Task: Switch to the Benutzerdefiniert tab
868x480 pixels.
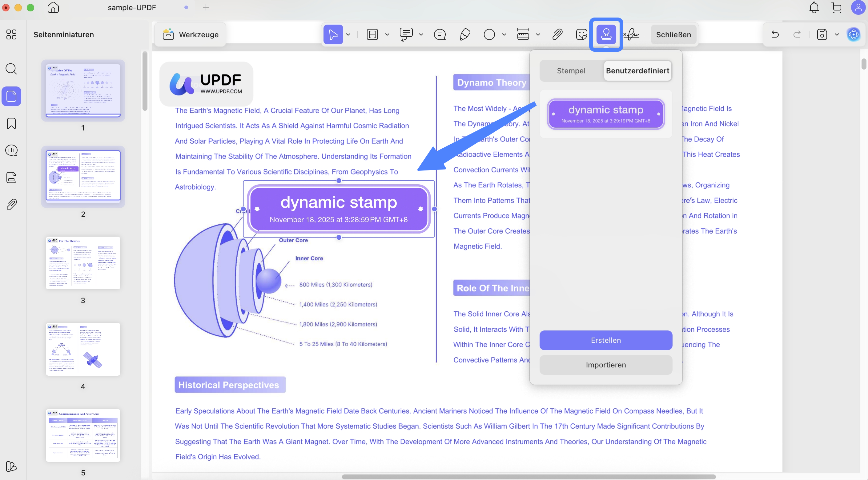Action: click(638, 70)
